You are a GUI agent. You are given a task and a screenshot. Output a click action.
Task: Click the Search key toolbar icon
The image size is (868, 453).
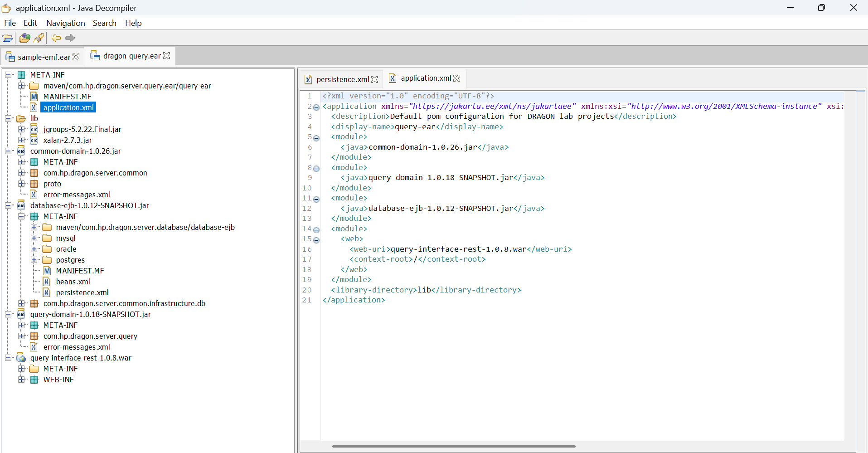tap(39, 38)
